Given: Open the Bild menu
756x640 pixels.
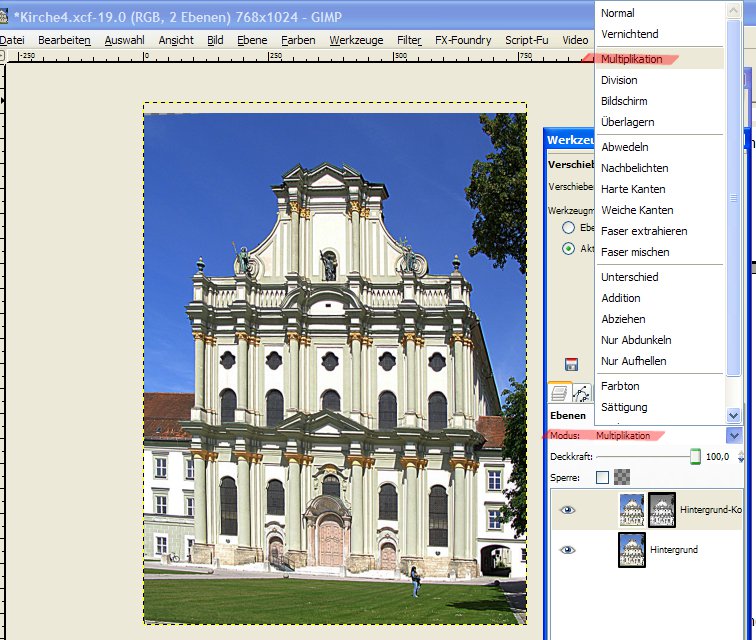Looking at the screenshot, I should pyautogui.click(x=215, y=40).
